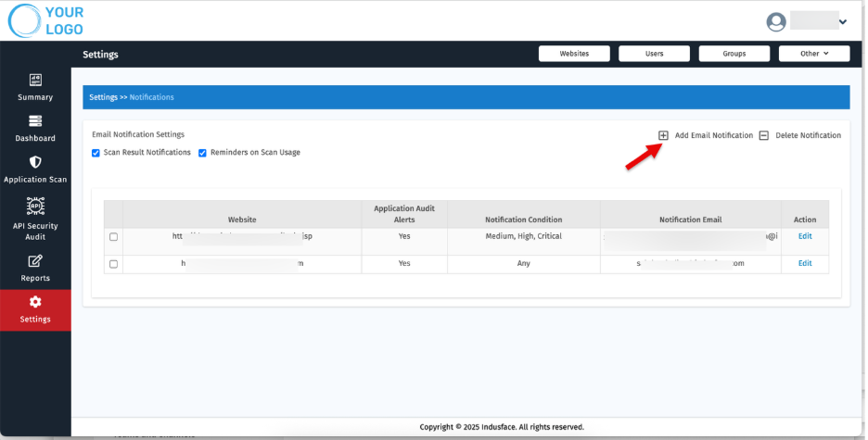
Task: Open Application Scan shield icon
Action: [x=35, y=162]
